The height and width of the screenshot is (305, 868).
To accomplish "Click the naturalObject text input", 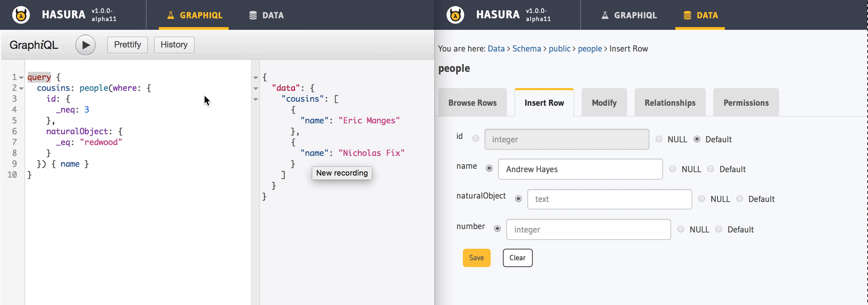I will coord(610,199).
